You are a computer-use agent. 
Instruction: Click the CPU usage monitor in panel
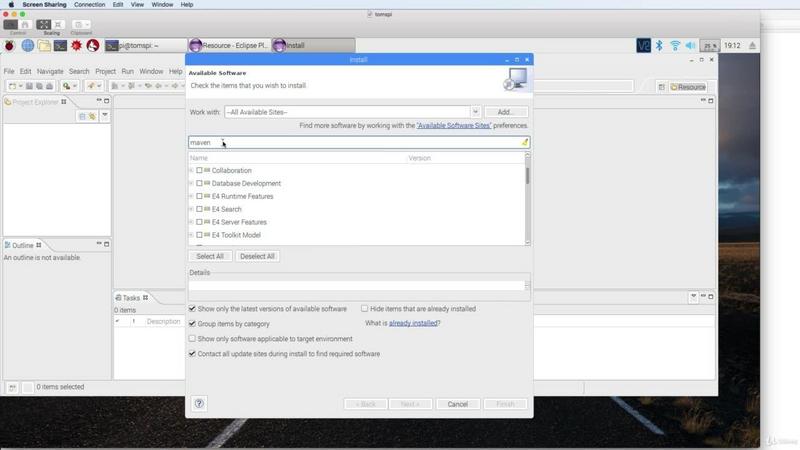click(710, 45)
